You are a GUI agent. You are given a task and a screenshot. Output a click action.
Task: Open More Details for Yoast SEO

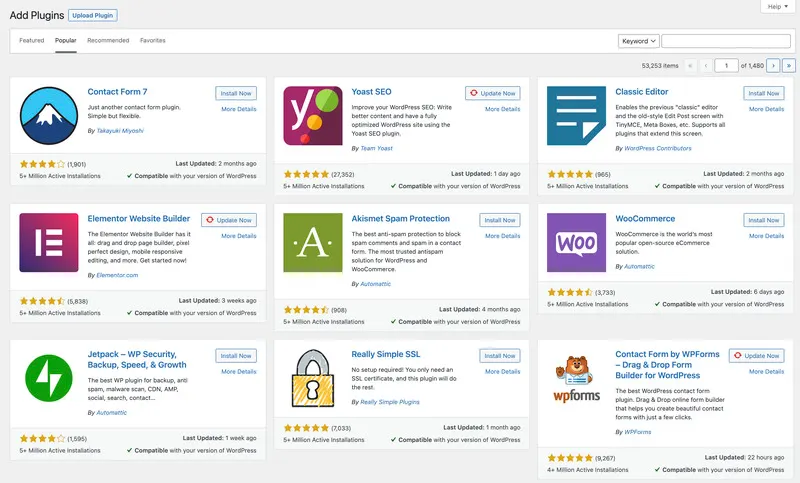(x=503, y=109)
